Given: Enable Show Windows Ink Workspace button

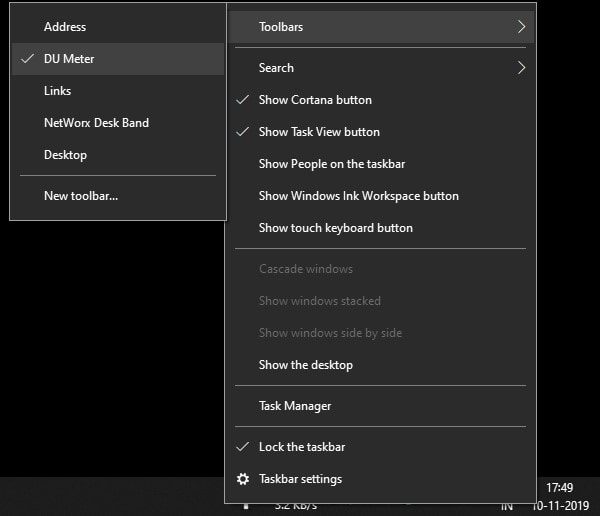Looking at the screenshot, I should click(358, 196).
